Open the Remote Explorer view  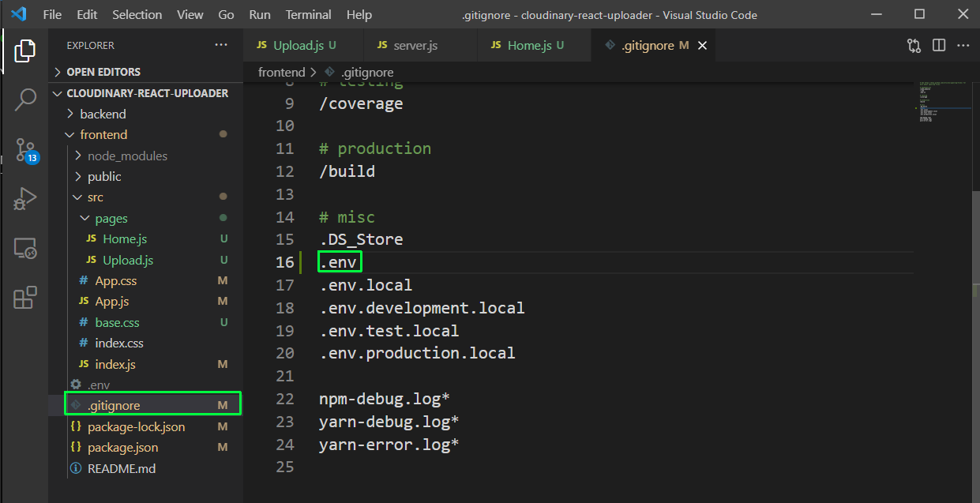tap(24, 249)
